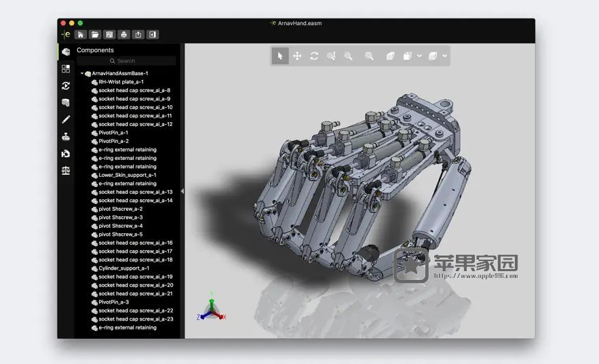
Task: Click the Share/export icon in the top toolbar
Action: coord(138,35)
